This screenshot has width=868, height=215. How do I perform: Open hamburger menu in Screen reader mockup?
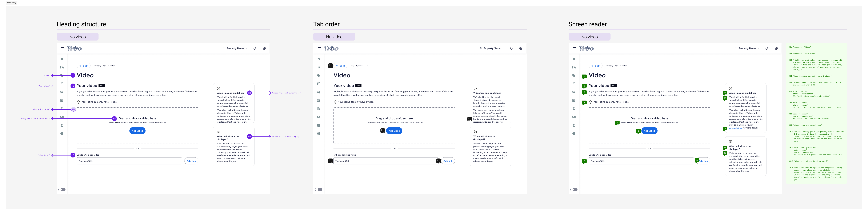pos(575,48)
